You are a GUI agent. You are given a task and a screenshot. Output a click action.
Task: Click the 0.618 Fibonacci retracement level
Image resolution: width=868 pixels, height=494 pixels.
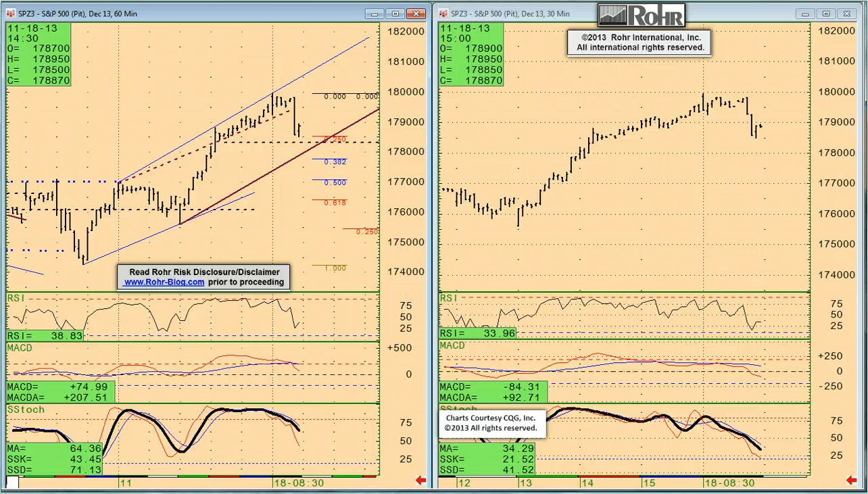335,203
